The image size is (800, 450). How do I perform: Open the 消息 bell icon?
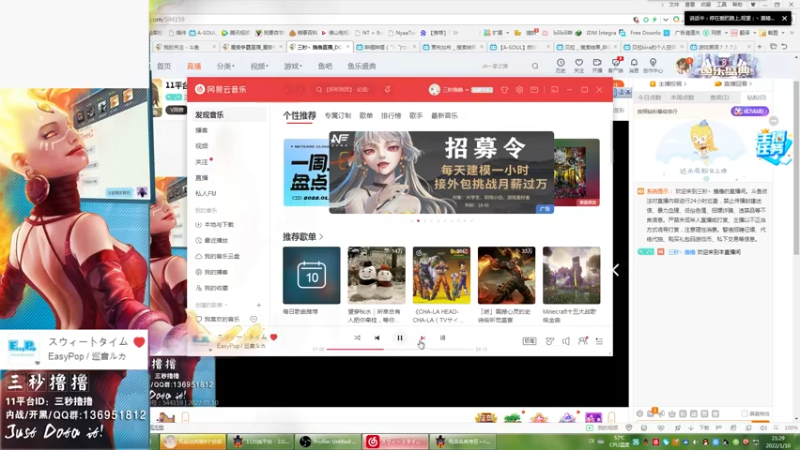pos(634,65)
